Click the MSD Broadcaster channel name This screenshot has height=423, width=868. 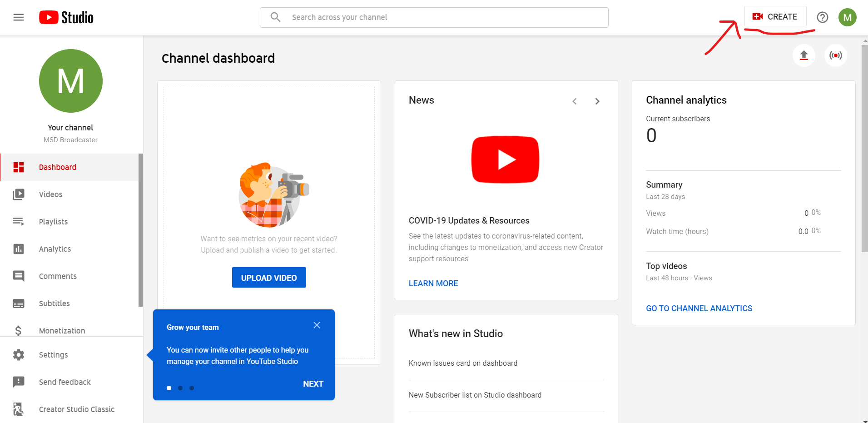70,140
